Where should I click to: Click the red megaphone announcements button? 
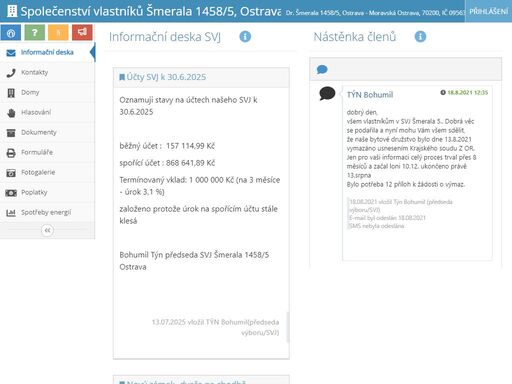pyautogui.click(x=82, y=33)
